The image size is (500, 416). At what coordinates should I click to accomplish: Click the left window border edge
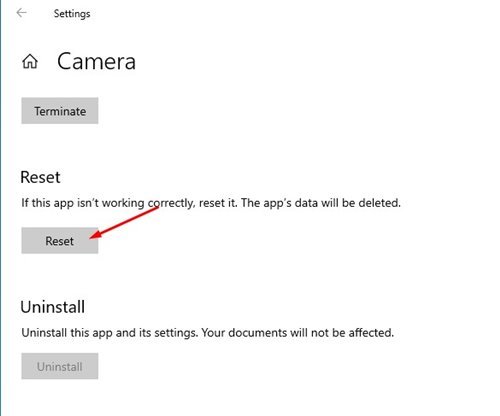(x=1, y=208)
